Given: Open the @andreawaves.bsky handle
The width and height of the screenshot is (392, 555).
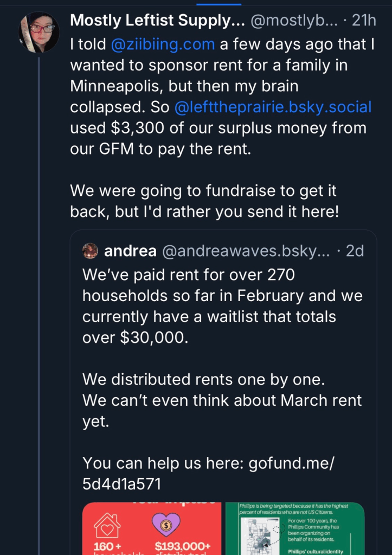Looking at the screenshot, I should coord(246,251).
